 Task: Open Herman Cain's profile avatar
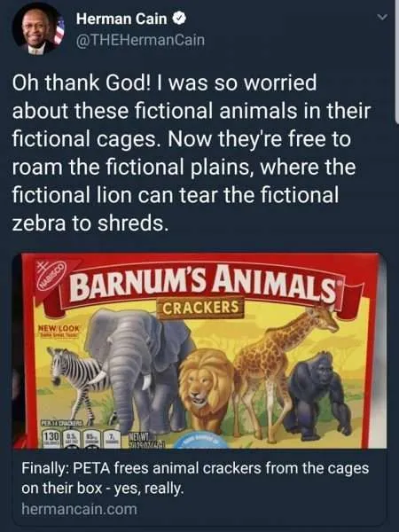pyautogui.click(x=38, y=28)
